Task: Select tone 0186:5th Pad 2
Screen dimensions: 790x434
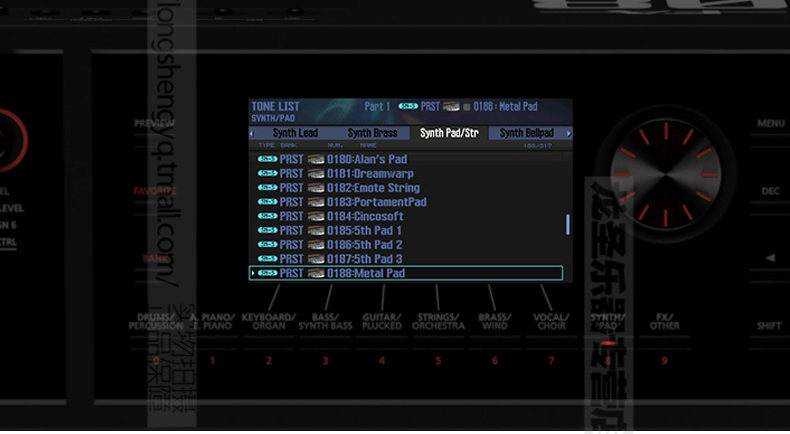Action: coord(406,244)
